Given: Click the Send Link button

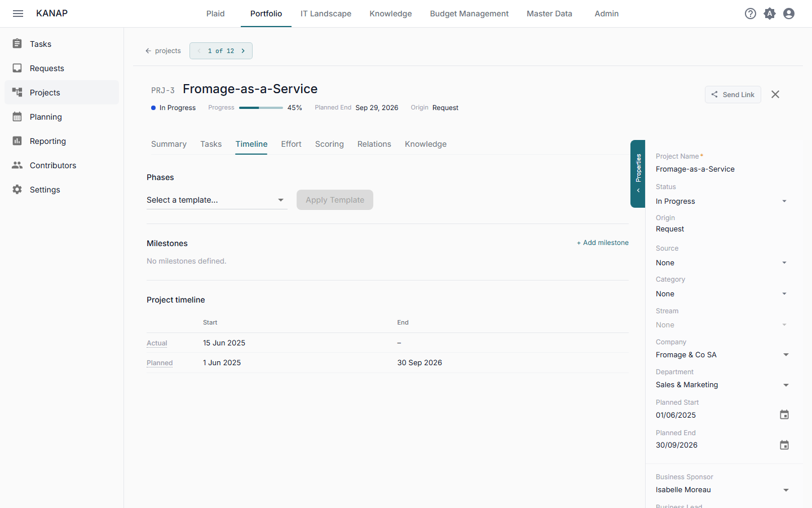Looking at the screenshot, I should pyautogui.click(x=732, y=94).
